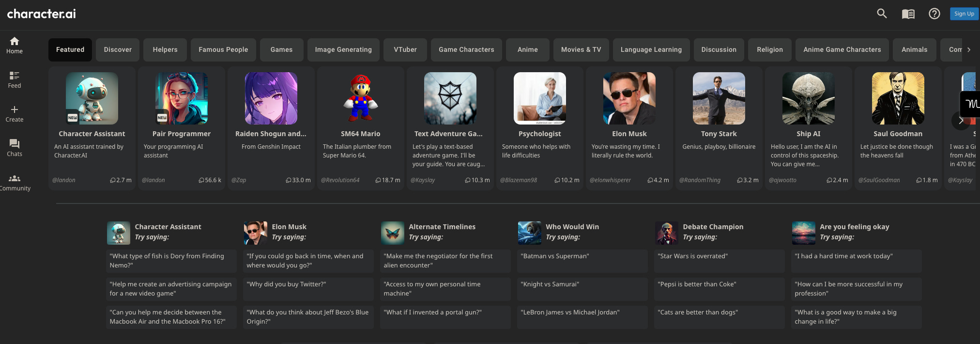
Task: Open the Games tab
Action: click(281, 50)
